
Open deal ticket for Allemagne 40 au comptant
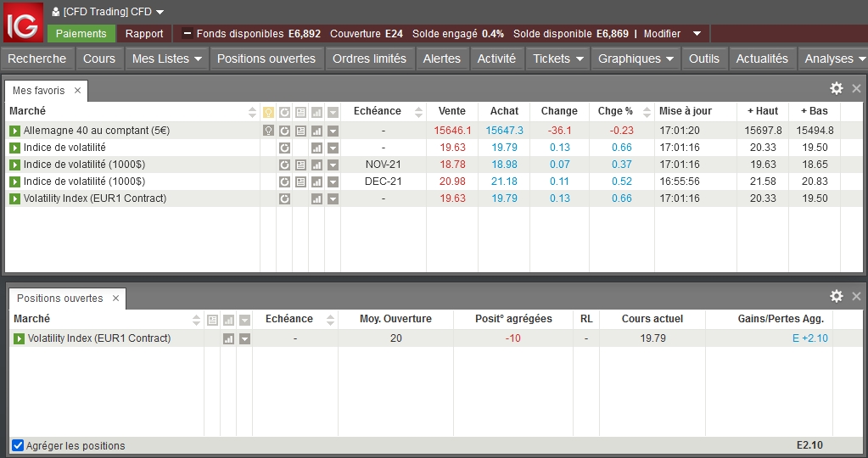click(15, 131)
